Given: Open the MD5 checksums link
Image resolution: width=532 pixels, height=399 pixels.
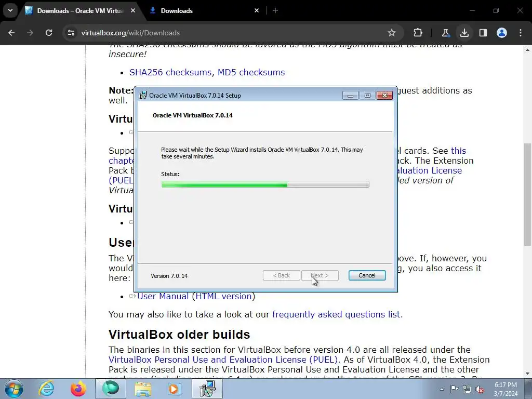Looking at the screenshot, I should [251, 72].
